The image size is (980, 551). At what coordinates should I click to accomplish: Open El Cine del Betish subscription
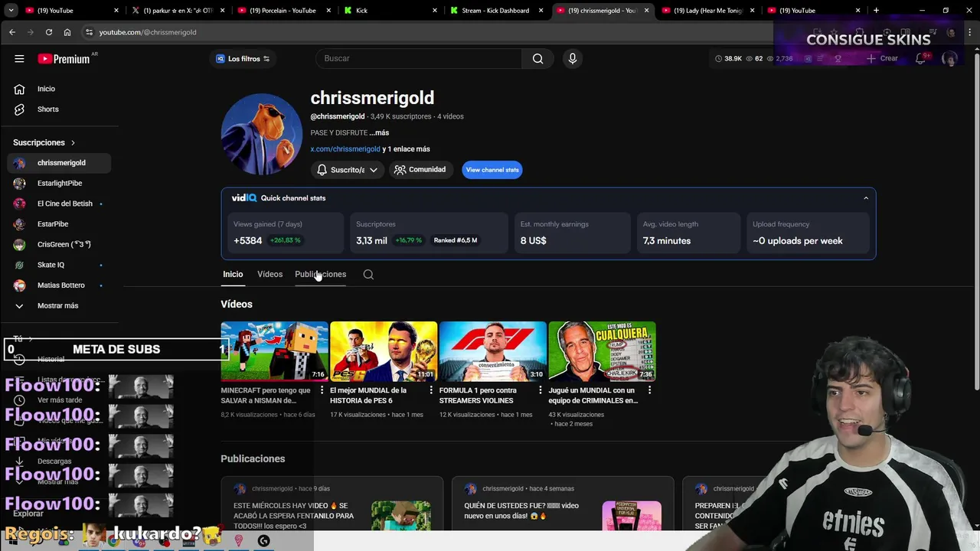point(59,204)
